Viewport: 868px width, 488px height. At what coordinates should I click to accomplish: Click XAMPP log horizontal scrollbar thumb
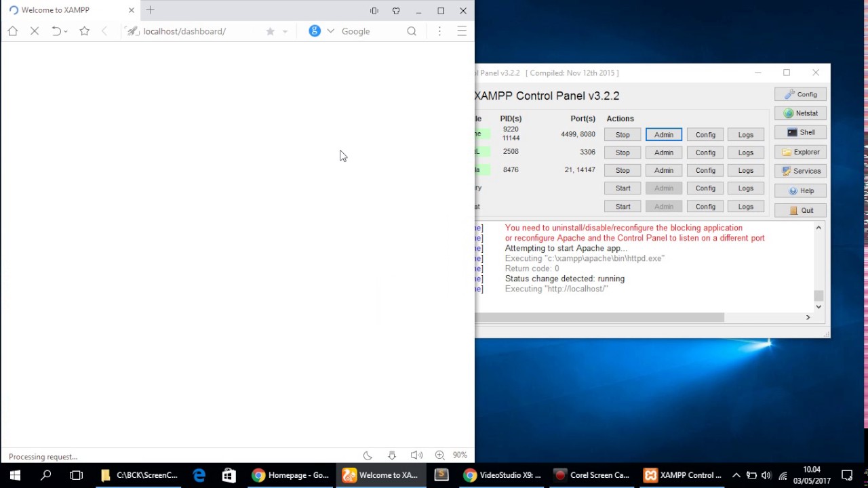click(x=599, y=317)
